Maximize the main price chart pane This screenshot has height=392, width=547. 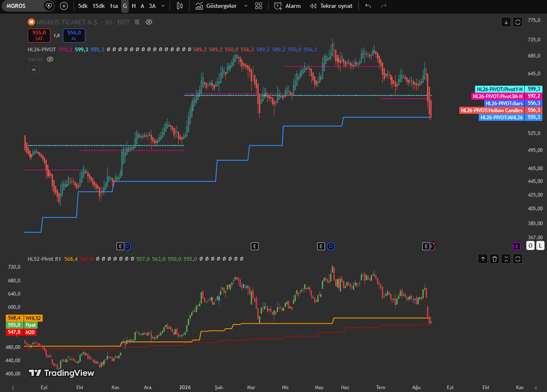[x=518, y=22]
